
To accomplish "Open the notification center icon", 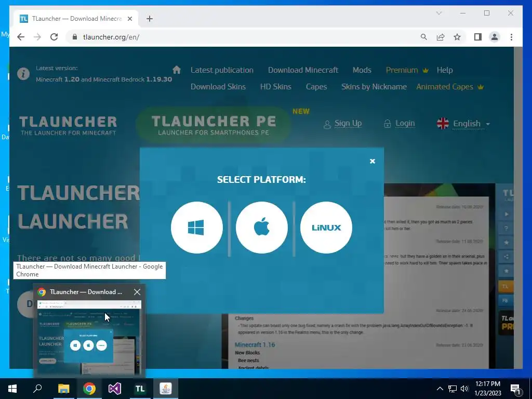I will click(x=515, y=389).
